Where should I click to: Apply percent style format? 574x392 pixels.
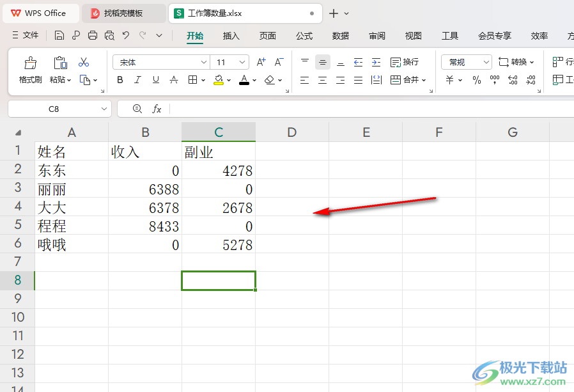[477, 80]
